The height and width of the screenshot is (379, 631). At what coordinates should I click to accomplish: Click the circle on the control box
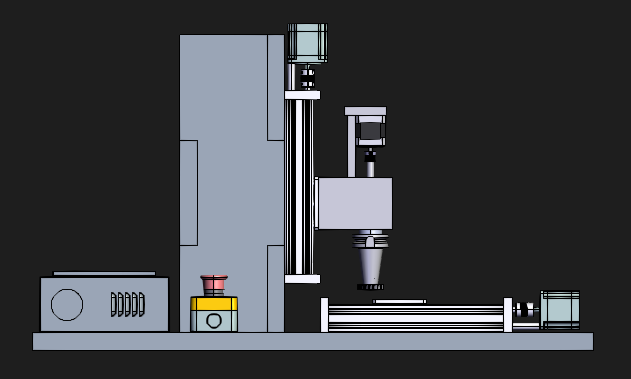(x=67, y=305)
